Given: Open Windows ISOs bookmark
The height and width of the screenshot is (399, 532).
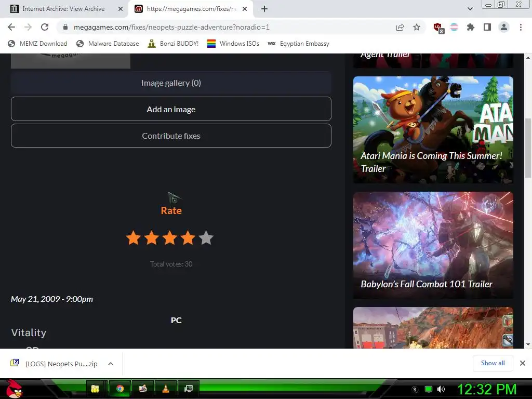Looking at the screenshot, I should (233, 44).
